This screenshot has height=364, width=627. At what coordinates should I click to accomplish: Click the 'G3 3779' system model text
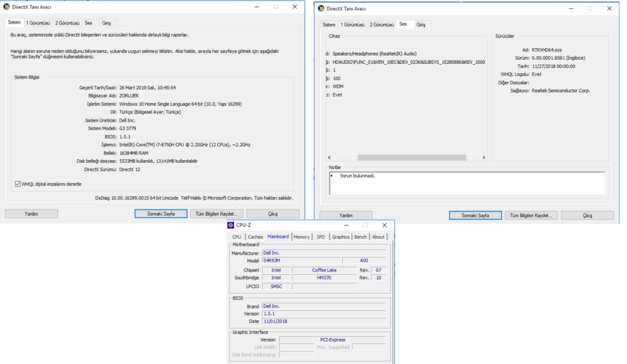(128, 128)
